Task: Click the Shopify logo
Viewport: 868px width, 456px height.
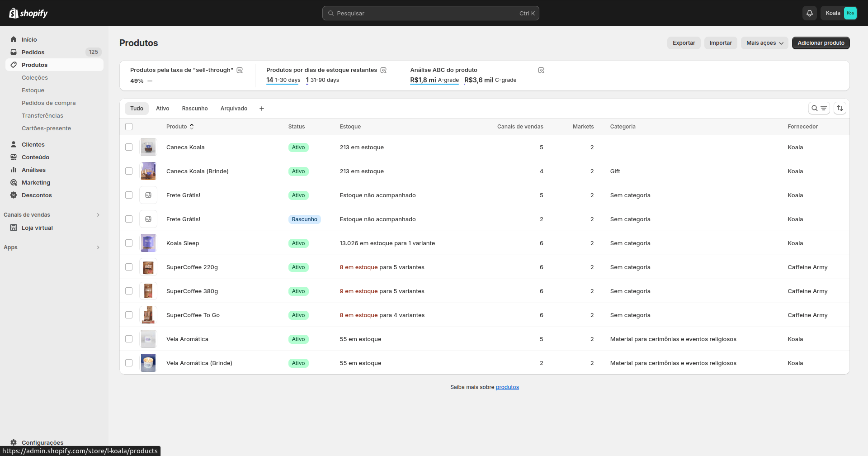Action: tap(28, 13)
